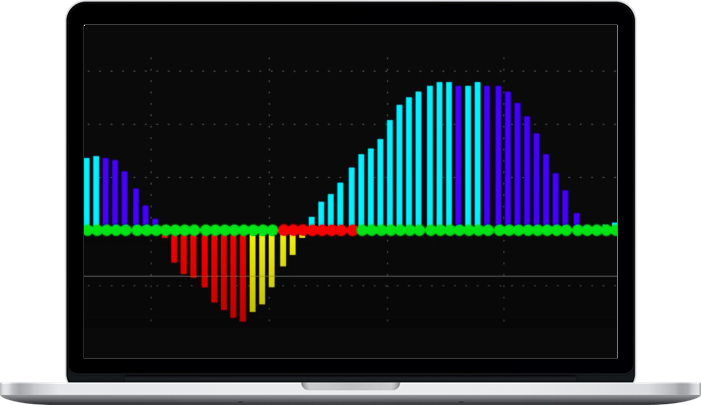Select the tiny cyan bar at right edge
This screenshot has height=405, width=701.
(614, 226)
